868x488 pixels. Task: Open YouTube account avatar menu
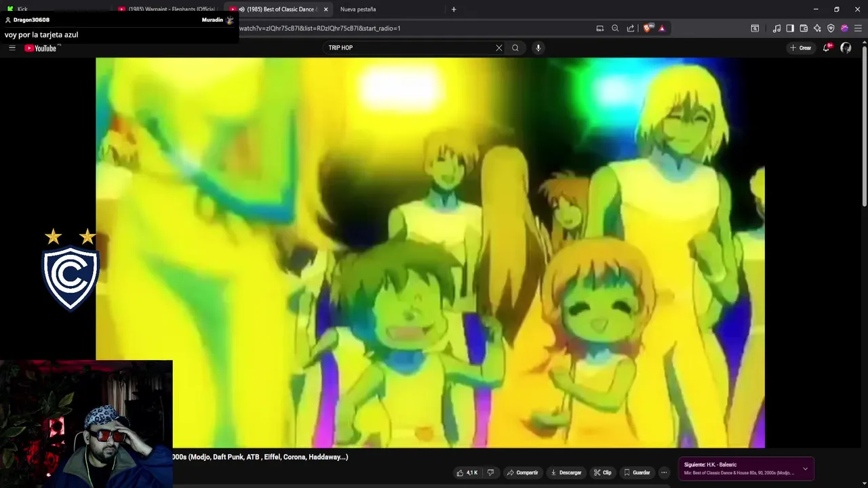(x=846, y=47)
